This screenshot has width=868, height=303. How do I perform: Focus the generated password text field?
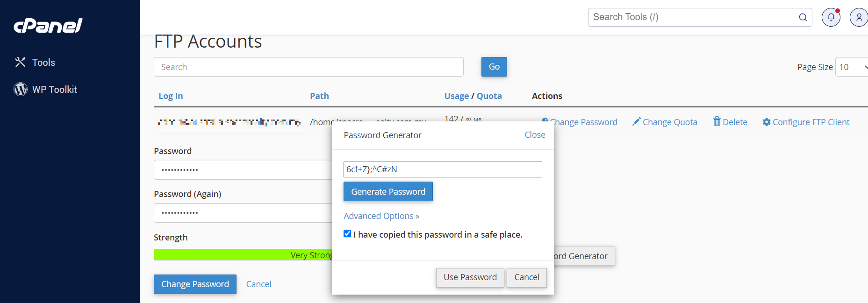443,169
